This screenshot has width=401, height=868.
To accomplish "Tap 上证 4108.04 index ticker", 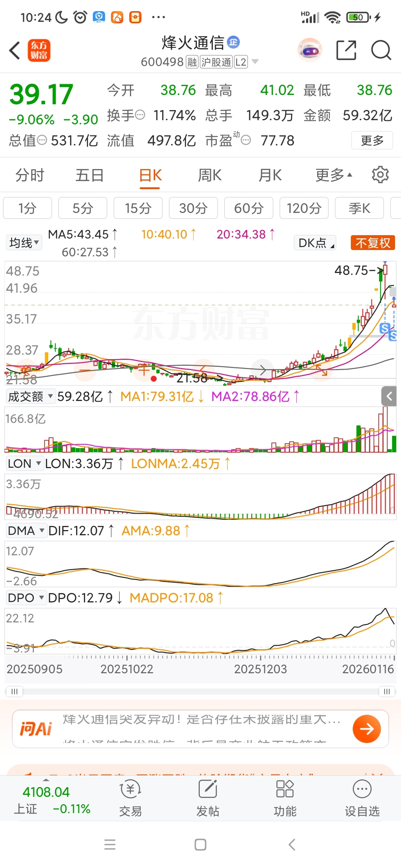I will (x=52, y=800).
